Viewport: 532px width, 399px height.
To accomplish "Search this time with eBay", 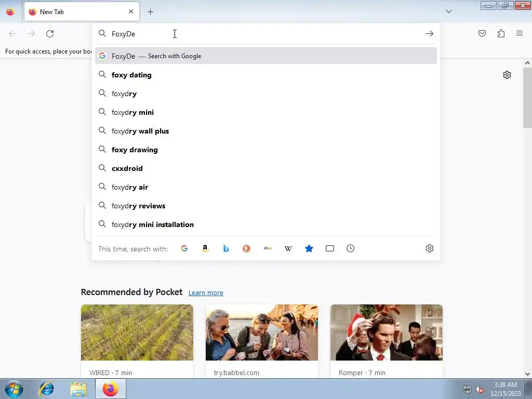I will (x=268, y=248).
